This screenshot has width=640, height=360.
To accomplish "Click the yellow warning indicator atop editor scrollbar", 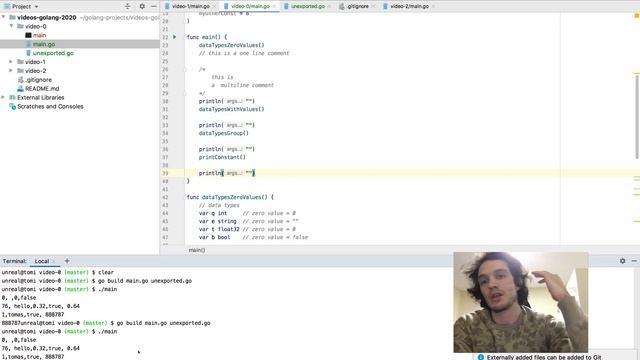I will pos(636,15).
